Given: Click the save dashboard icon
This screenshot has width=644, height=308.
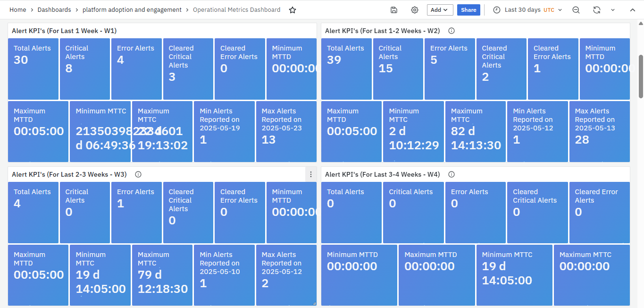Looking at the screenshot, I should click(x=394, y=10).
